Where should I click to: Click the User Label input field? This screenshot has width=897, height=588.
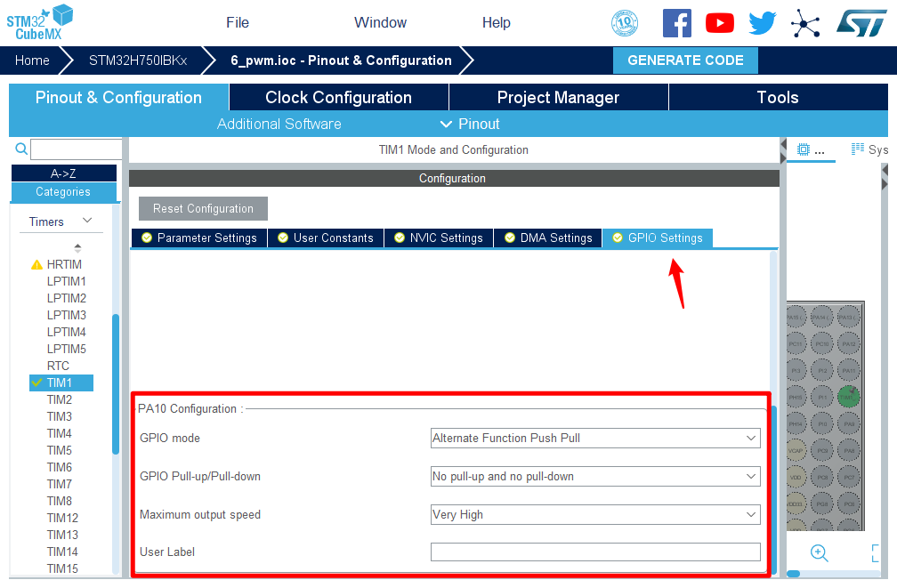[x=594, y=552]
